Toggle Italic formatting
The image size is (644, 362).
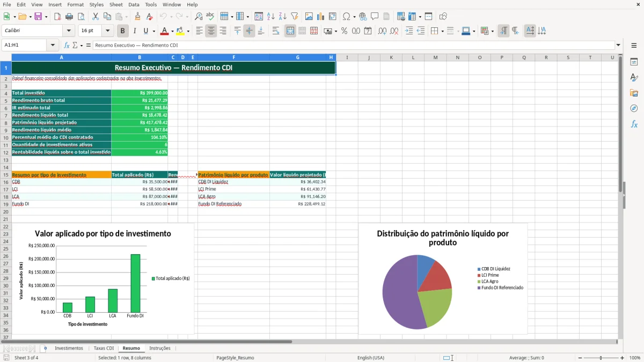134,31
